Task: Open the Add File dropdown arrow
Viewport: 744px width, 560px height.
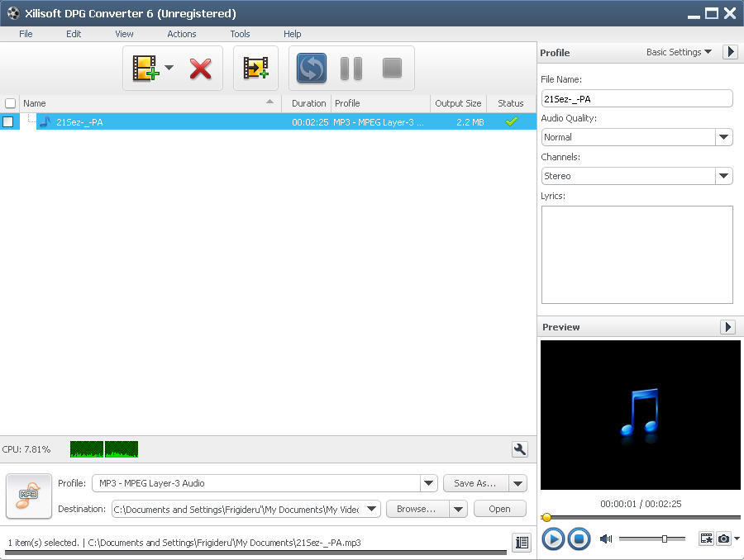Action: coord(169,68)
